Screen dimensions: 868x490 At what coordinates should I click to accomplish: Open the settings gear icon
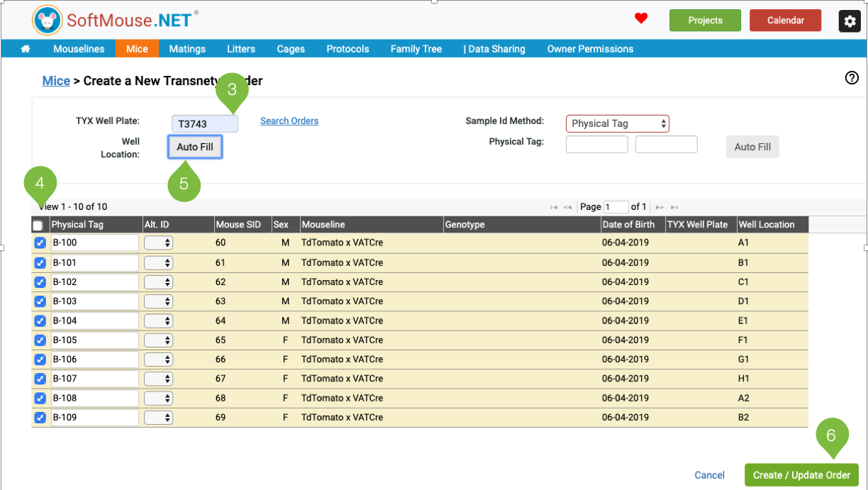(850, 21)
